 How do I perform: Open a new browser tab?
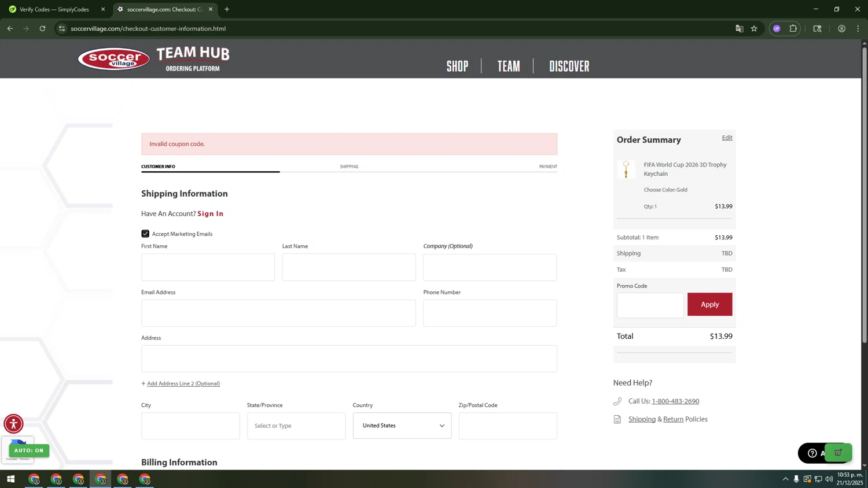click(227, 9)
